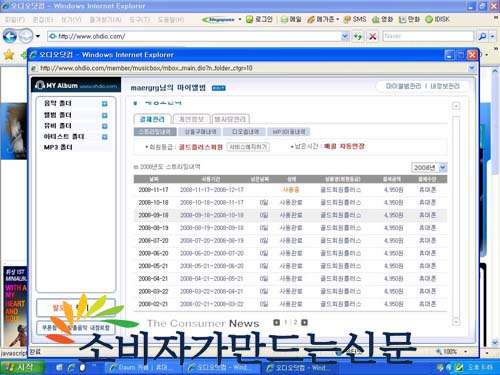
Task: Select the 2008-09-18 date cell
Action: pos(153,215)
